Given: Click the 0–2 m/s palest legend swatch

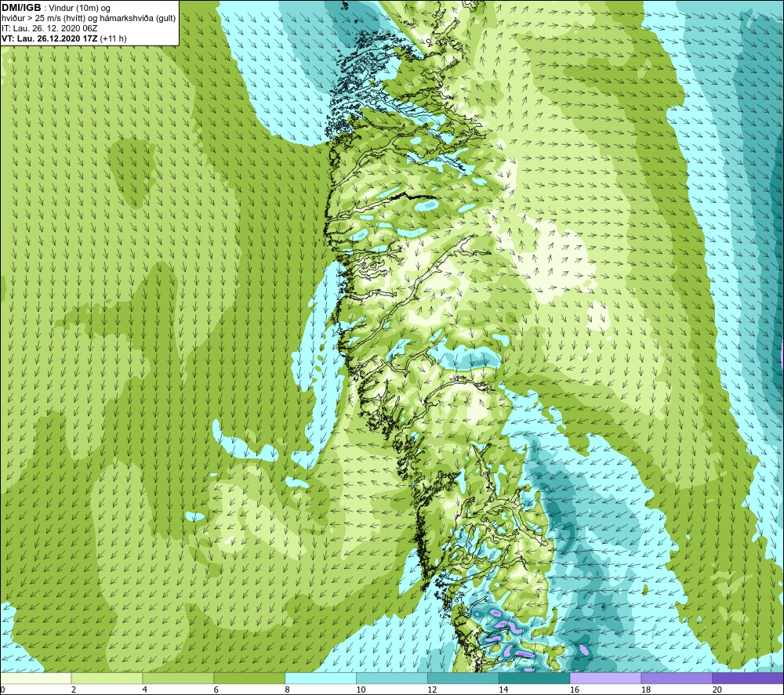Looking at the screenshot, I should click(x=36, y=678).
